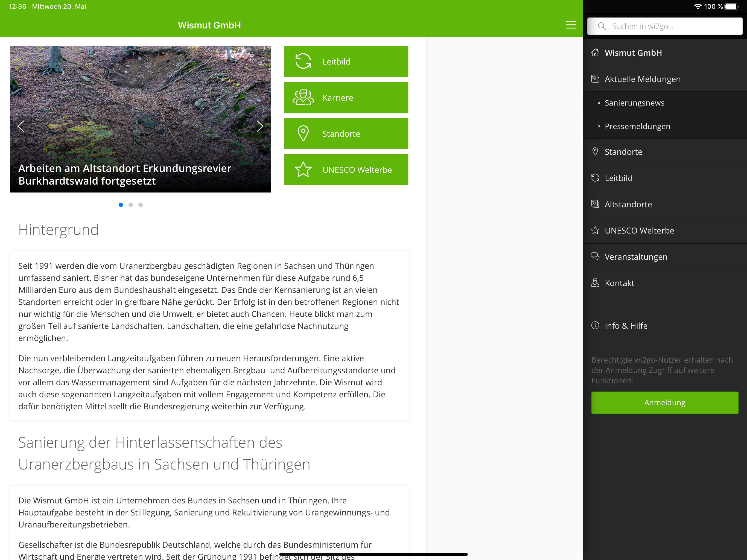Click the sidebar Standorte pin icon
747x560 pixels.
pyautogui.click(x=595, y=152)
